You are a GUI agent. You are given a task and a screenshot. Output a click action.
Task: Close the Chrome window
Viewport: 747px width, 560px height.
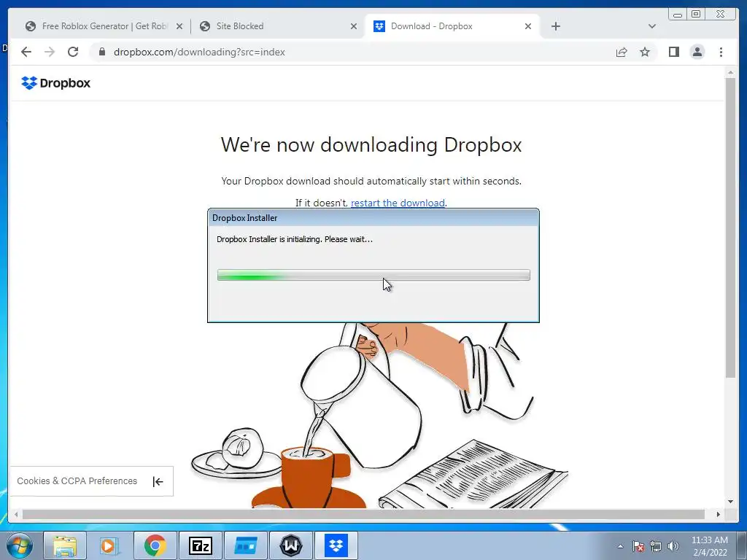721,15
